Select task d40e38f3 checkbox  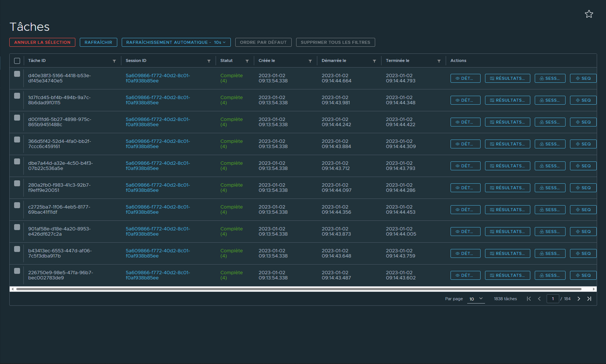coord(17,74)
